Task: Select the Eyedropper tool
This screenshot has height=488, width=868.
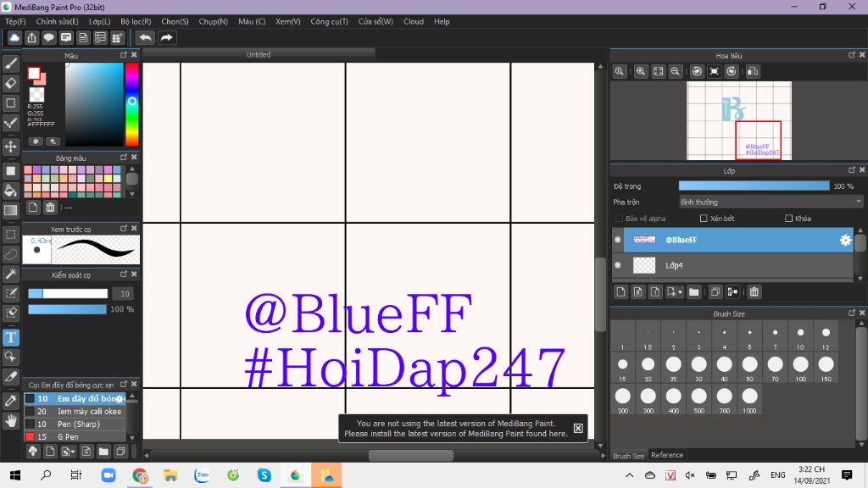Action: pyautogui.click(x=10, y=401)
